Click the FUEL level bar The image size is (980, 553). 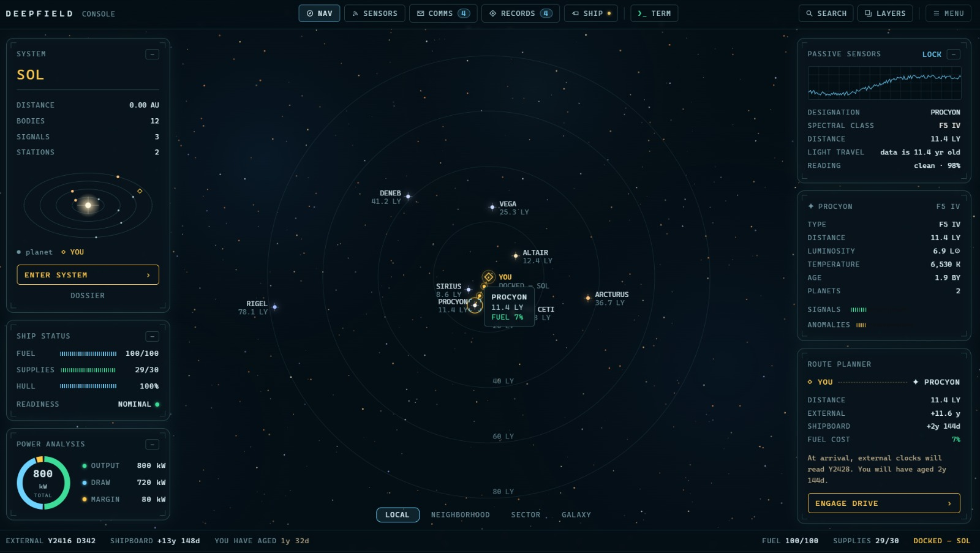coord(88,354)
